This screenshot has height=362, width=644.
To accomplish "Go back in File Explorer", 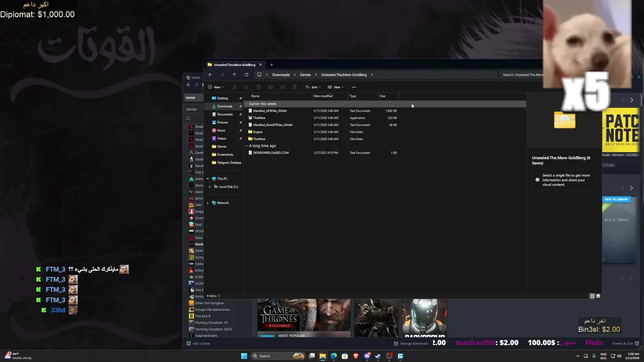I will (x=210, y=74).
